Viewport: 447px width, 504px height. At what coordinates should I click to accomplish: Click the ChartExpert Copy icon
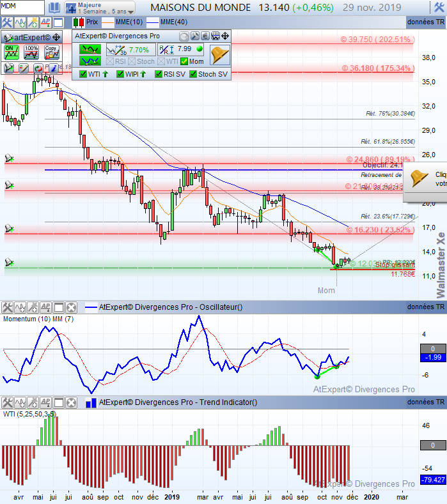52,52
